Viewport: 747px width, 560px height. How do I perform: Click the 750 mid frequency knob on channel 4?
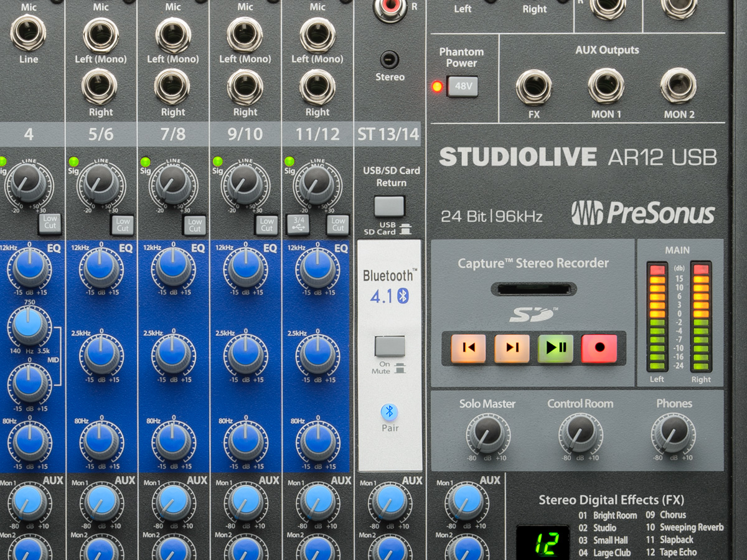[x=29, y=326]
